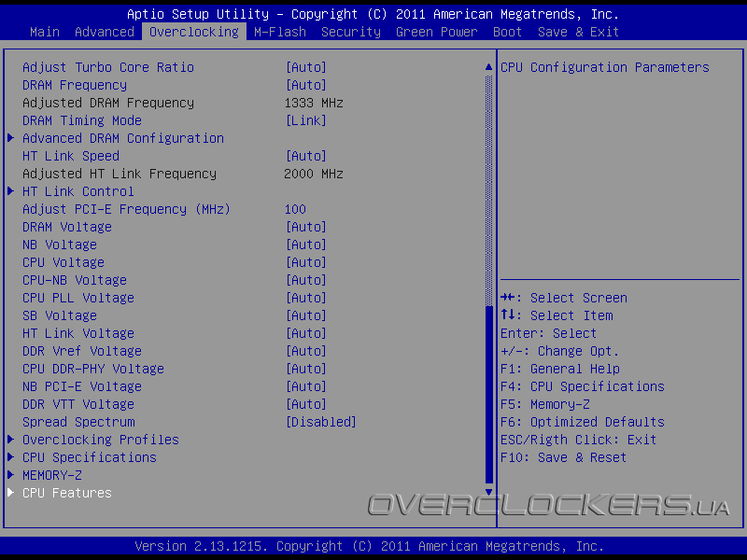The image size is (747, 560).
Task: Open the highlighted CPU Features entry
Action: pos(67,493)
